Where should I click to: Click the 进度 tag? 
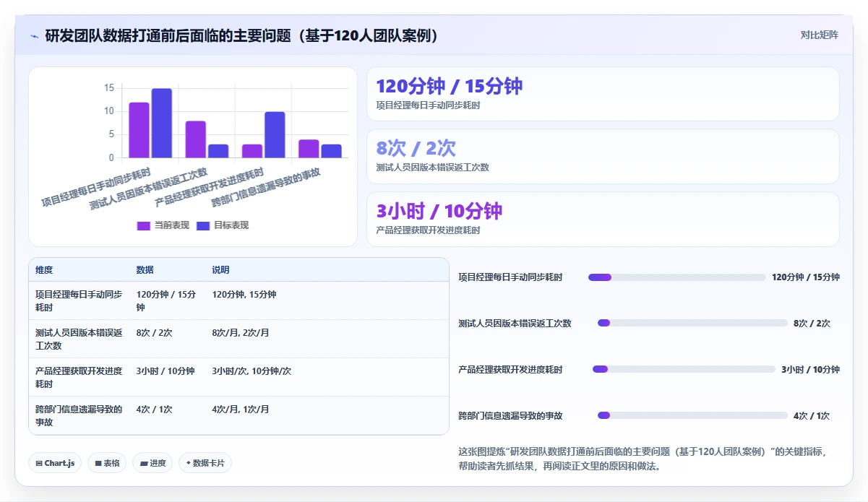pyautogui.click(x=152, y=463)
